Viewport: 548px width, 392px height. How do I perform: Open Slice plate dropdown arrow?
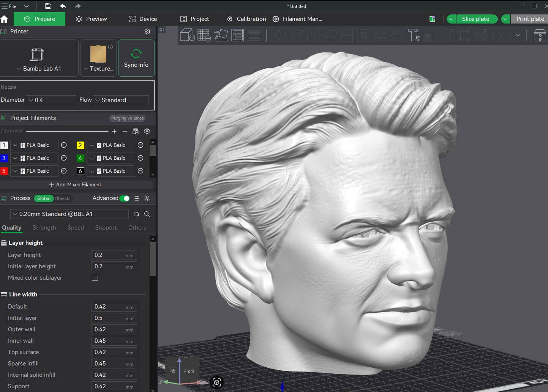pyautogui.click(x=451, y=19)
